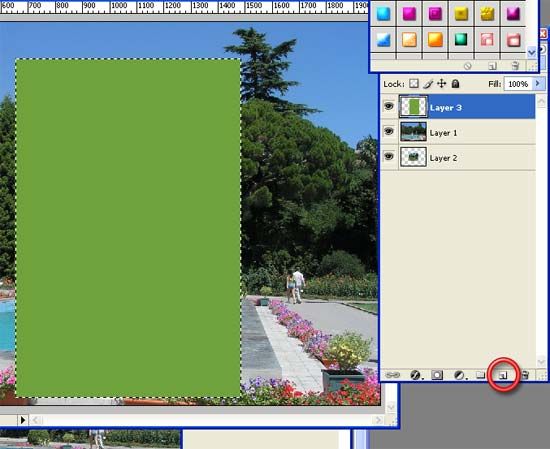The width and height of the screenshot is (550, 449).
Task: Delete layer with the trash icon
Action: 525,375
